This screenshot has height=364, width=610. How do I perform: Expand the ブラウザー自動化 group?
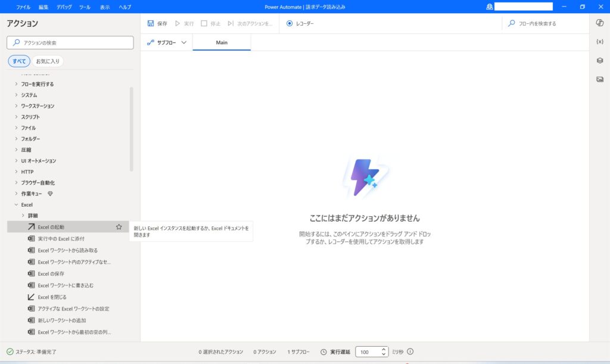[x=16, y=182]
